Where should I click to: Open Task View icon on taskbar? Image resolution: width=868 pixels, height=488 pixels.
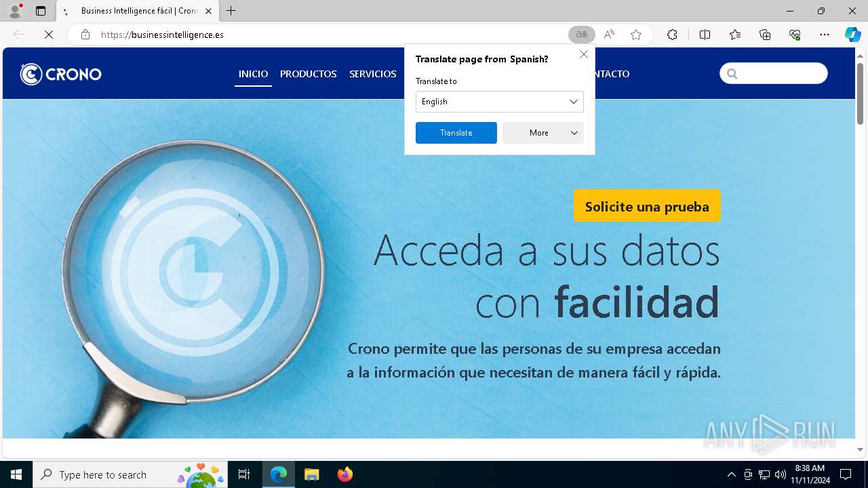pos(244,474)
